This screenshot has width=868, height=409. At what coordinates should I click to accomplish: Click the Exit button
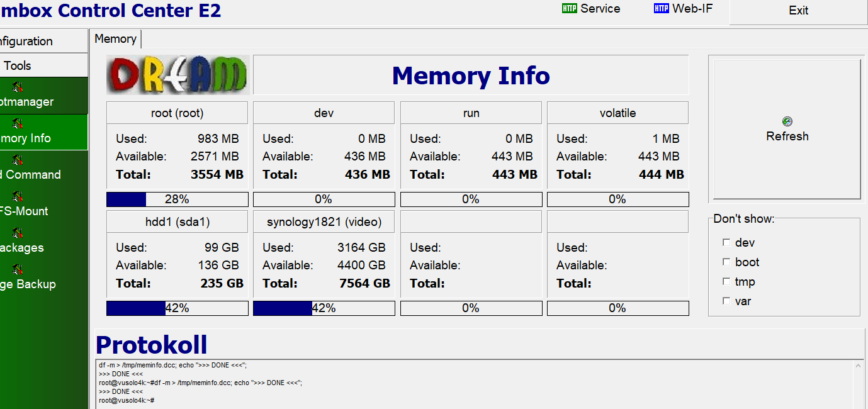[x=798, y=11]
